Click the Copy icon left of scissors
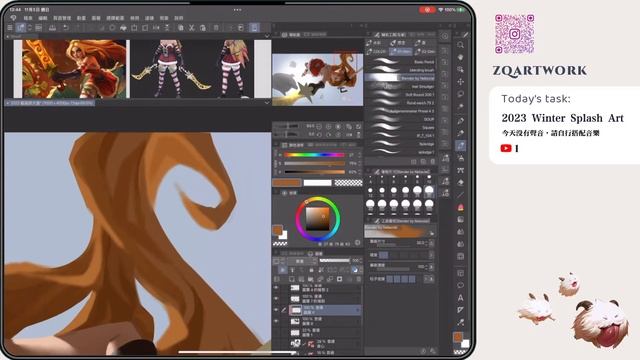Viewport: 640px width, 360px height. (180, 28)
